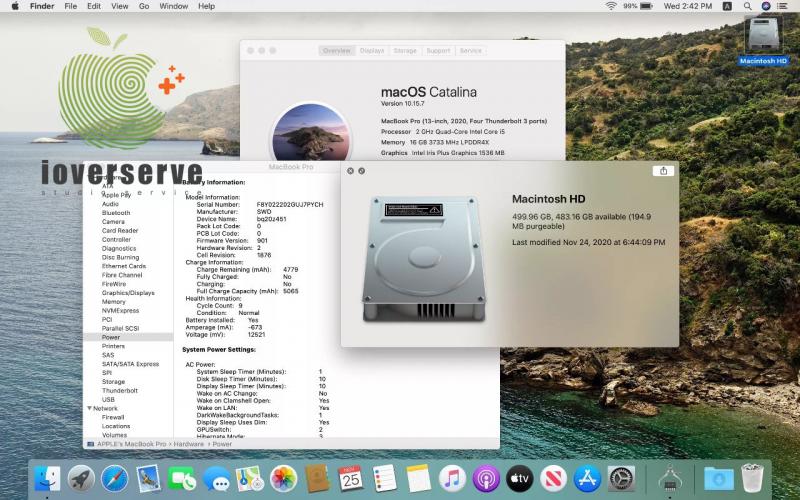Viewport: 800px width, 500px height.
Task: Click the Share button in Quick Look window
Action: coord(663,171)
